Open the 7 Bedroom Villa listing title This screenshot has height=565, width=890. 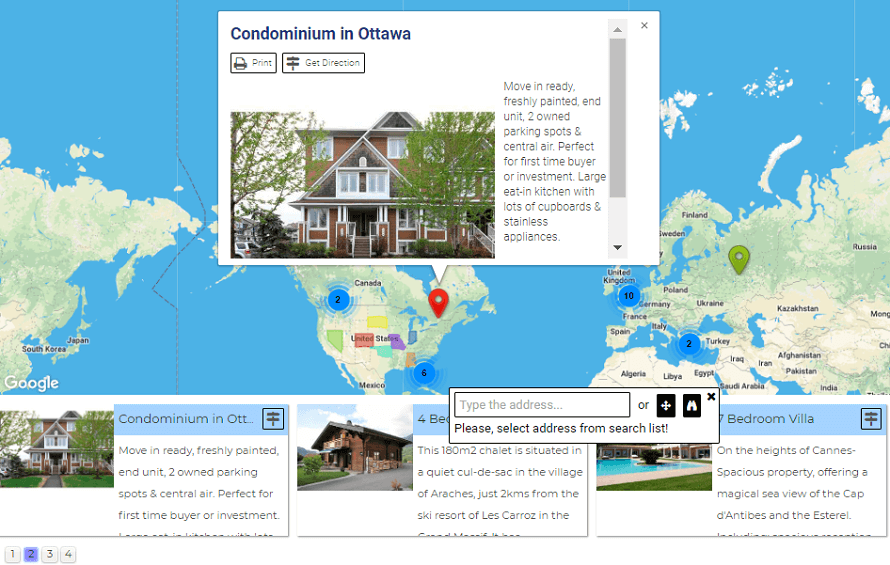(x=767, y=419)
